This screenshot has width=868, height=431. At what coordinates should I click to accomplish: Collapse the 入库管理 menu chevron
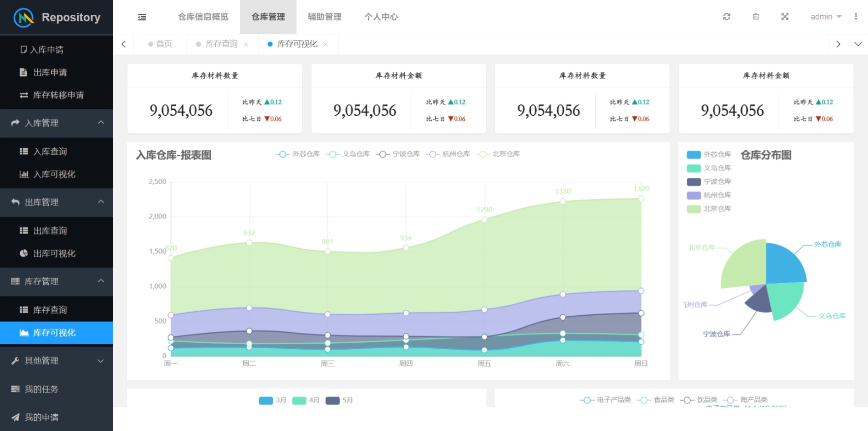101,122
